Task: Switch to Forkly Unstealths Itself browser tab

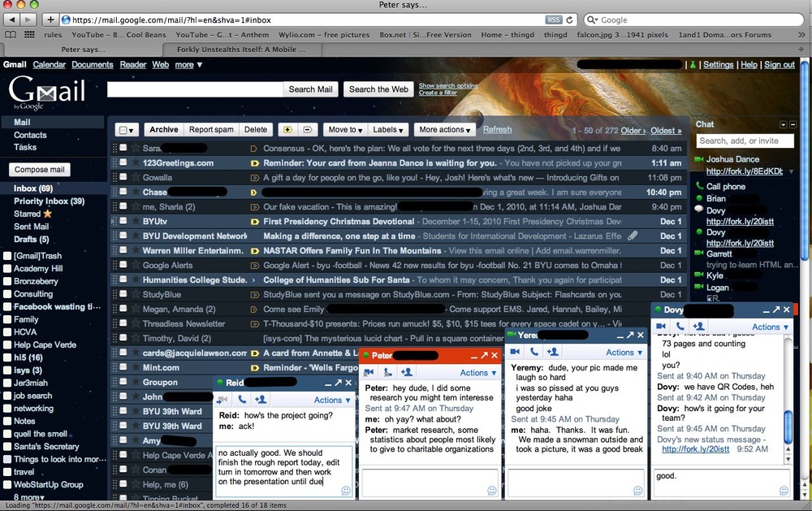Action: (241, 50)
